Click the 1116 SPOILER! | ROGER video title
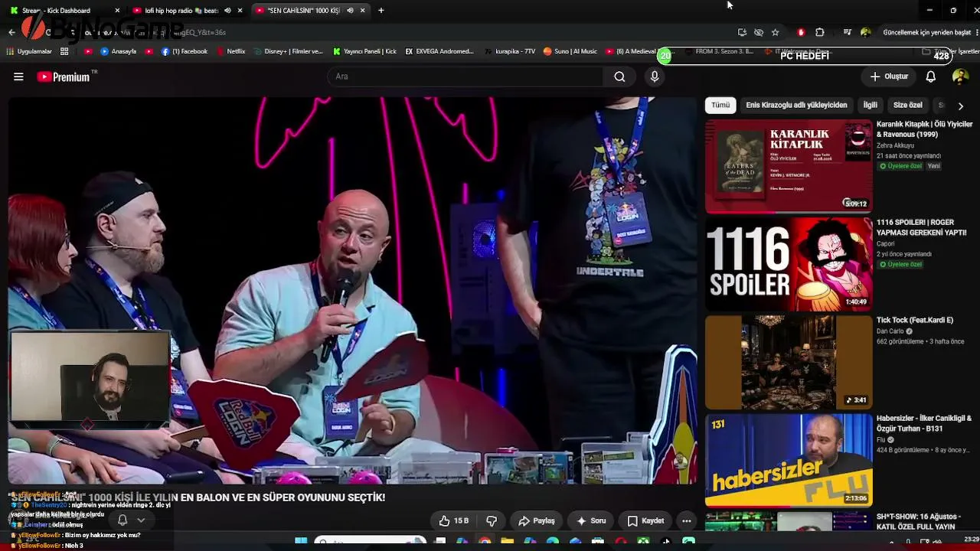Image resolution: width=980 pixels, height=551 pixels. (x=922, y=227)
